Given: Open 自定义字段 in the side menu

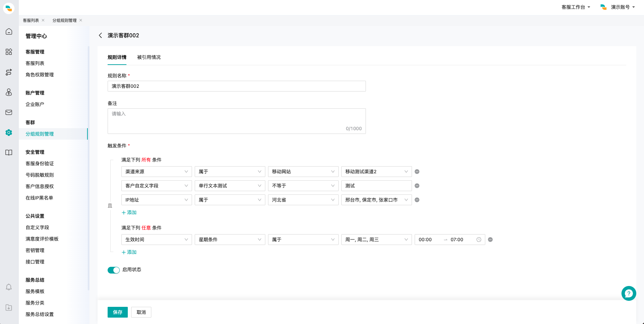Looking at the screenshot, I should click(37, 227).
